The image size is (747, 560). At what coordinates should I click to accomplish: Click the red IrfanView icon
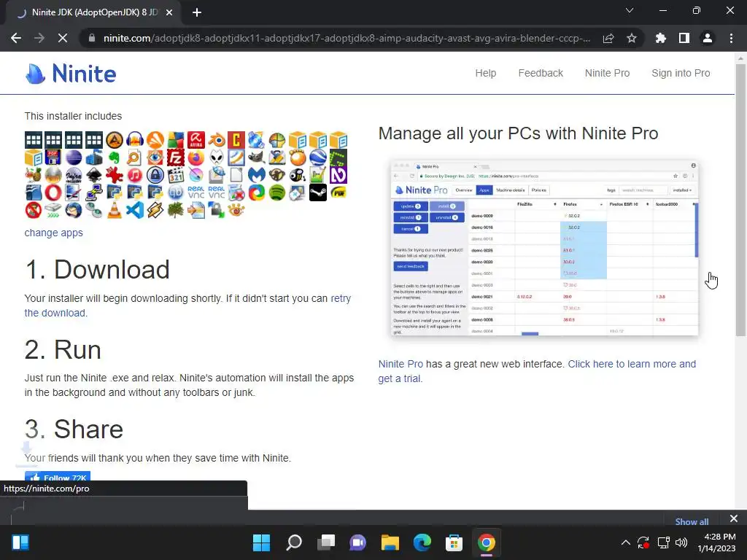115,175
